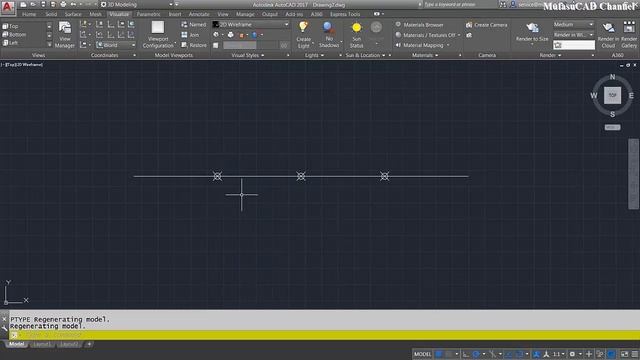Image resolution: width=640 pixels, height=360 pixels.
Task: Open the Materials Browser
Action: click(420, 25)
